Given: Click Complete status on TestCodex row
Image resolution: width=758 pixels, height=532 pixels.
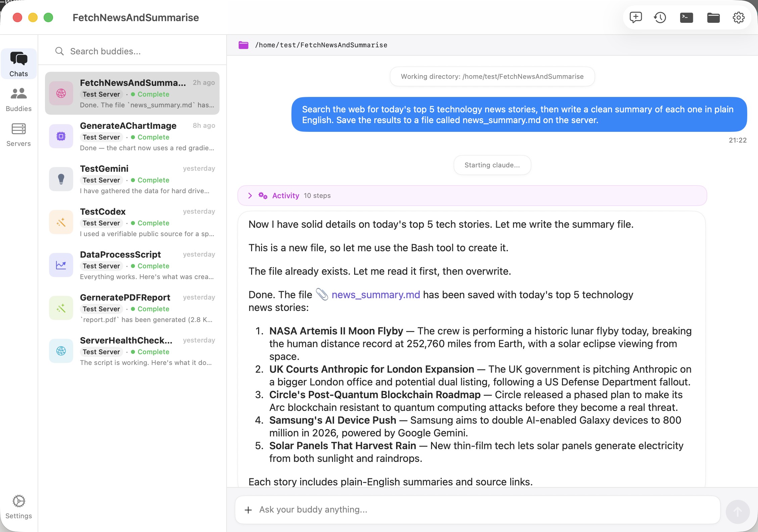Looking at the screenshot, I should tap(150, 223).
